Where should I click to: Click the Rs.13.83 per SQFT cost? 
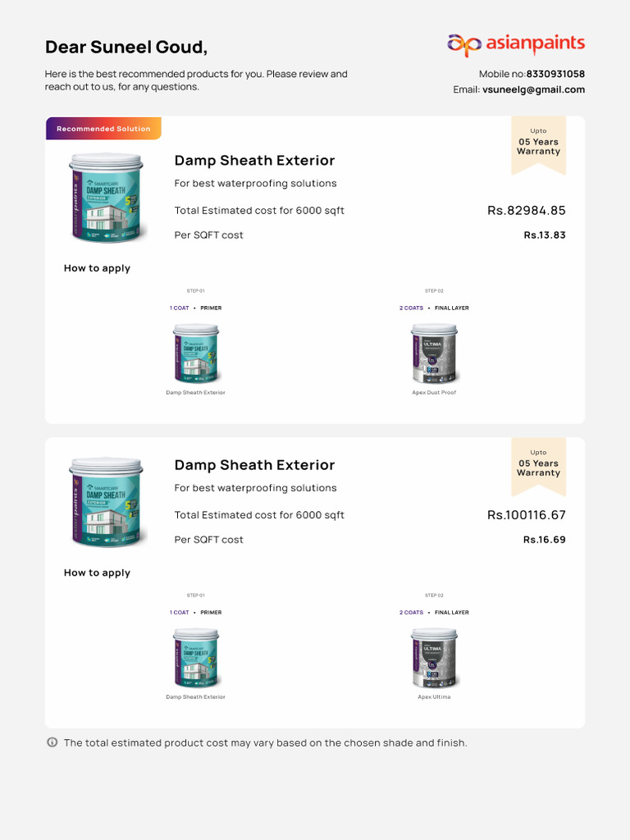[545, 235]
